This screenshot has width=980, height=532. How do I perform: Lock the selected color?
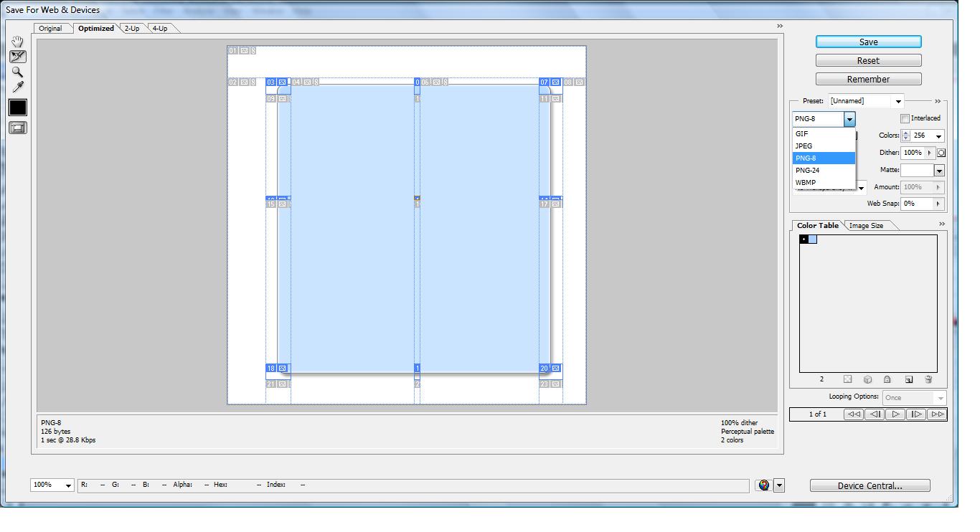pos(887,379)
